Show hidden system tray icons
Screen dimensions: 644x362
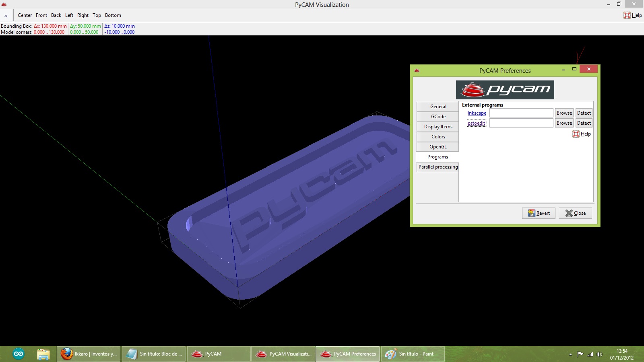pos(570,354)
